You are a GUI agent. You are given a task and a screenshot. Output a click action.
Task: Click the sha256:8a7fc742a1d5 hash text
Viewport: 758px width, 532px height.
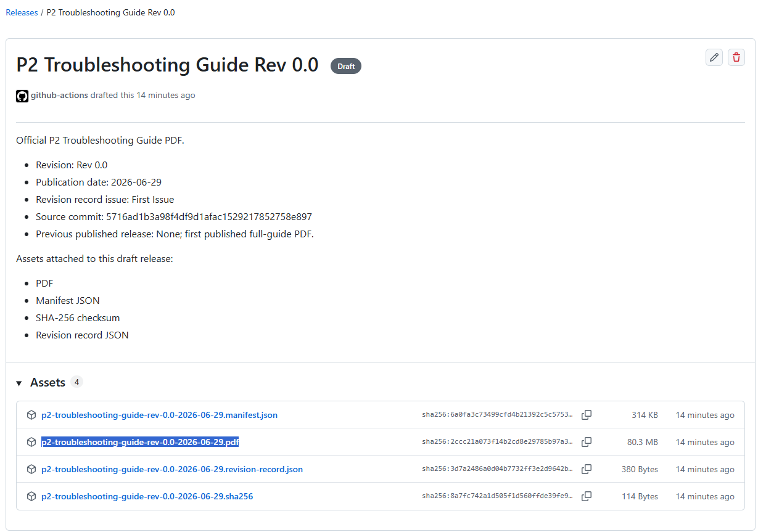coord(497,496)
